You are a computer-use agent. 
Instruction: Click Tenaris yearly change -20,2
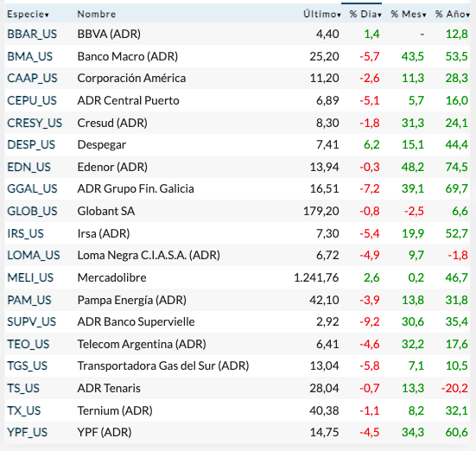tap(454, 388)
